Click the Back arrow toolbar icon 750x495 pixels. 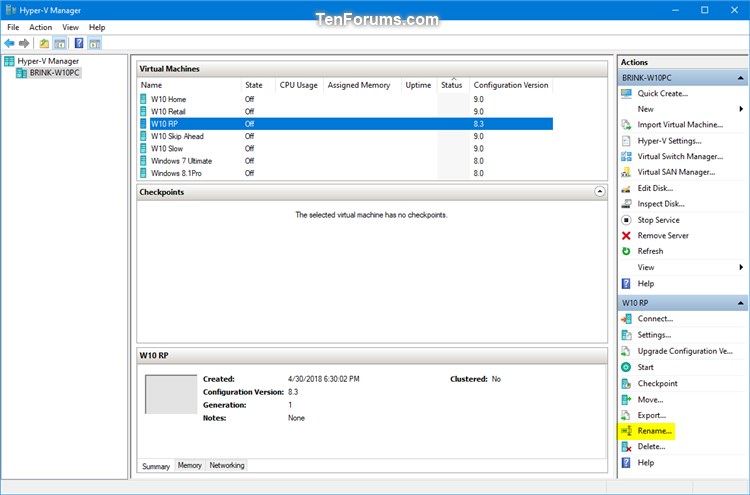(x=9, y=44)
